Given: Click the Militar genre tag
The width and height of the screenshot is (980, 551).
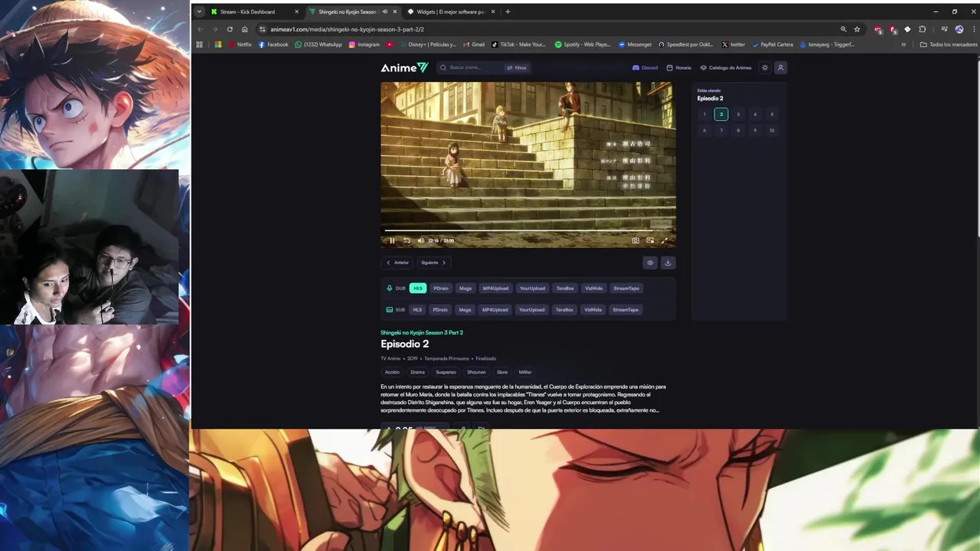Looking at the screenshot, I should coord(525,372).
